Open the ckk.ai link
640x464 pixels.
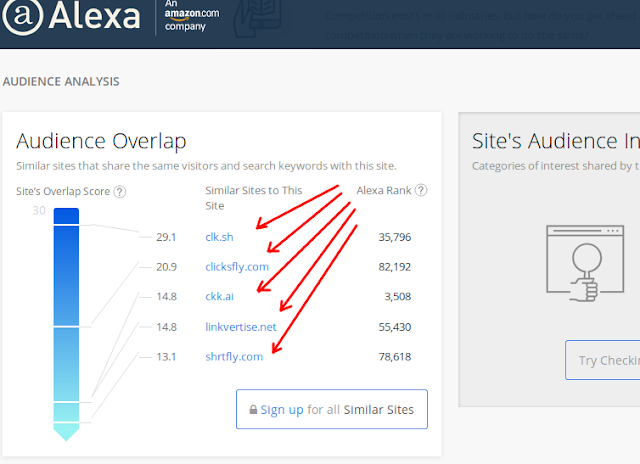220,296
